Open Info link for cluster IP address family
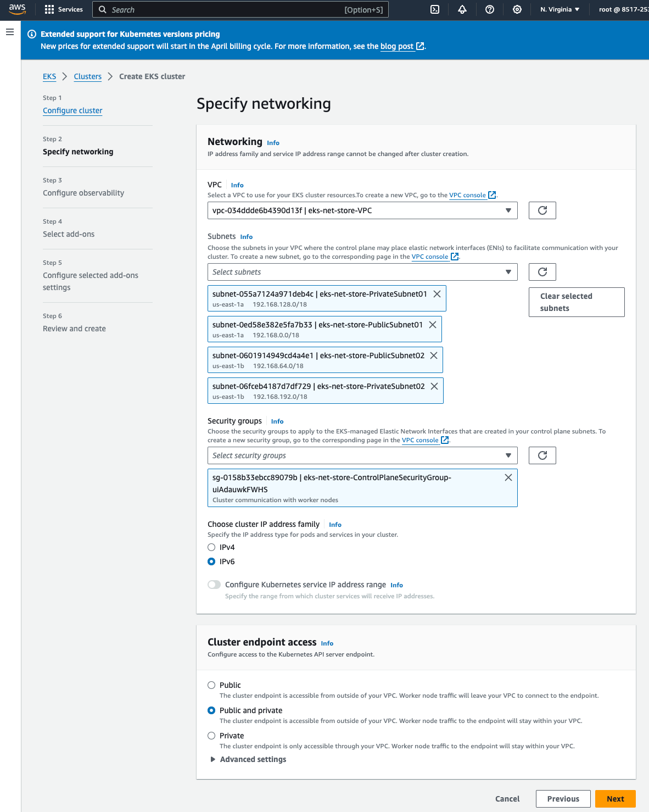This screenshot has height=812, width=649. point(335,525)
